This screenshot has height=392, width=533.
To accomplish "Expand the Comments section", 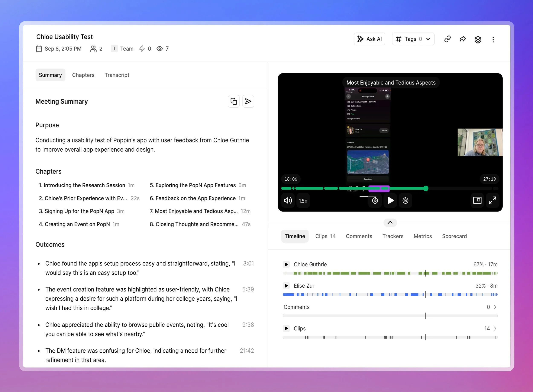I will [495, 307].
